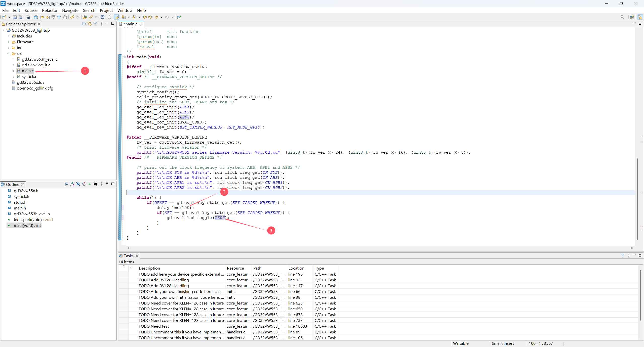Expand the Firmware folder

9,42
